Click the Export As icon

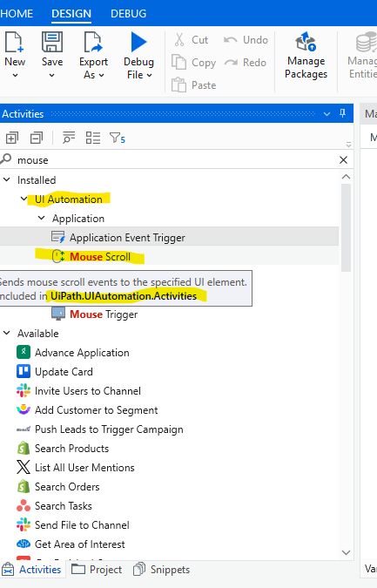pos(93,42)
